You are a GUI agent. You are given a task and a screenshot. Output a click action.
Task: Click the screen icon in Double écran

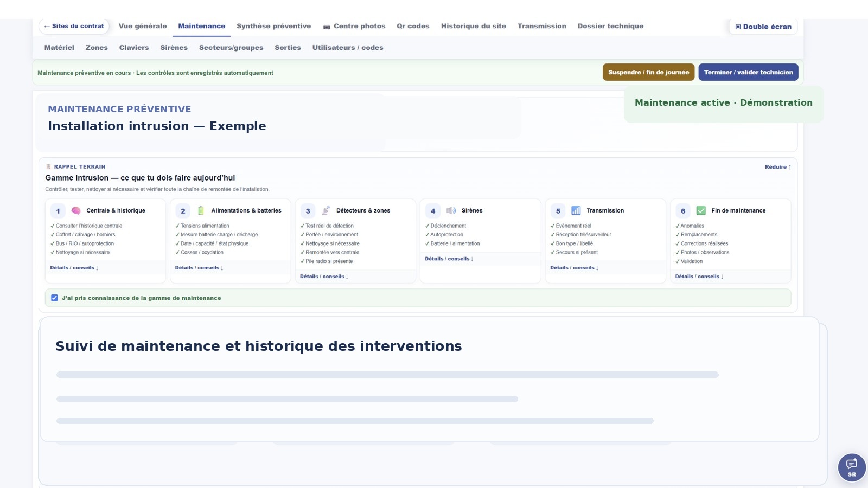(738, 27)
